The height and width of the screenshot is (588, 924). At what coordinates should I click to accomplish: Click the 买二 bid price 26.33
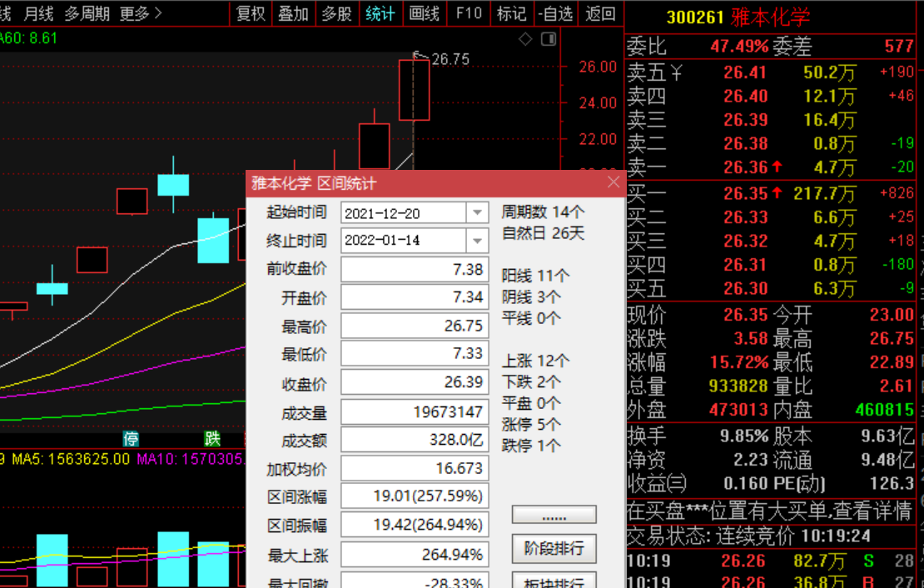click(x=746, y=217)
